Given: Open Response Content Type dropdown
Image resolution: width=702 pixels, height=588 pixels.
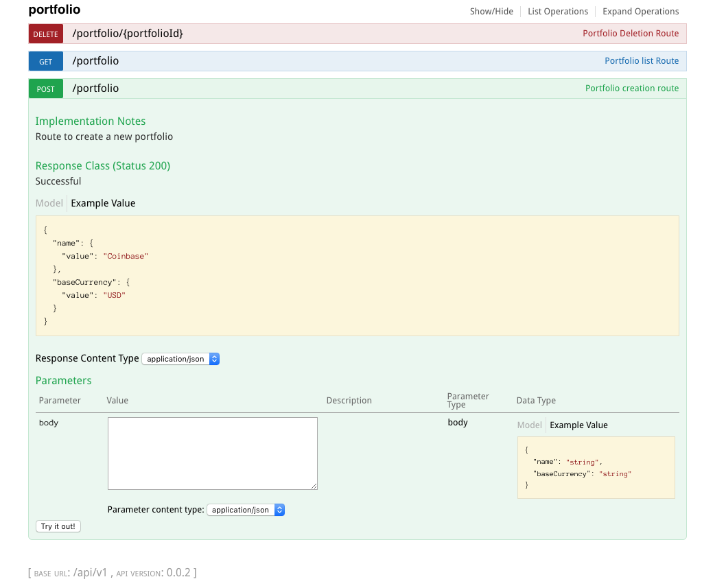Looking at the screenshot, I should (180, 359).
